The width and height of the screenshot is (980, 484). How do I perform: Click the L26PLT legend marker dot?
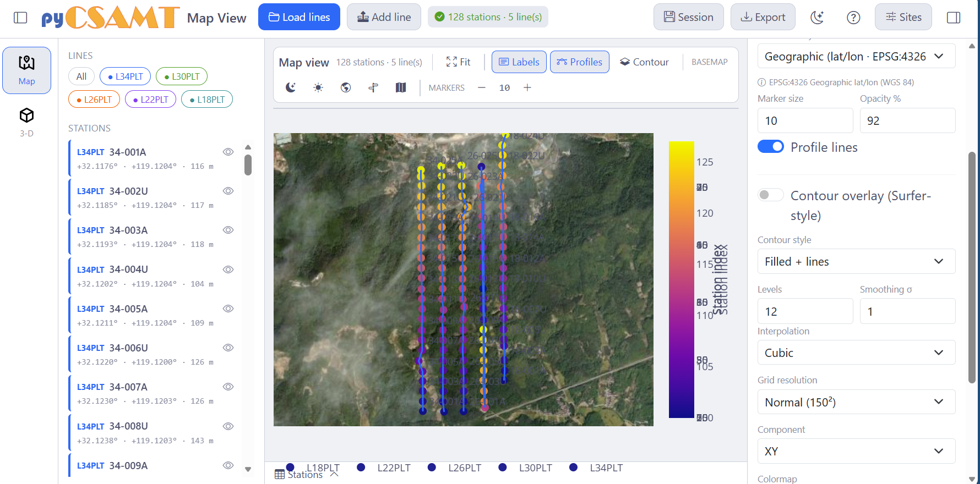click(x=432, y=467)
